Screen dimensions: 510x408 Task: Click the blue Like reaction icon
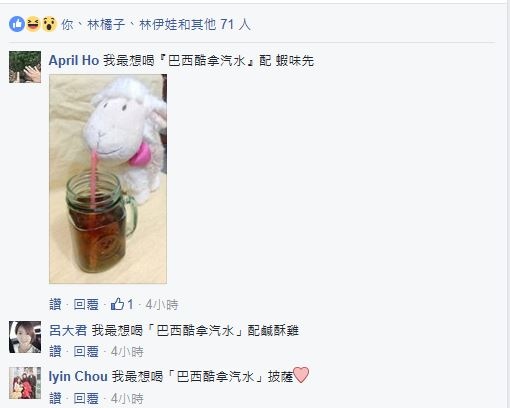tap(17, 24)
